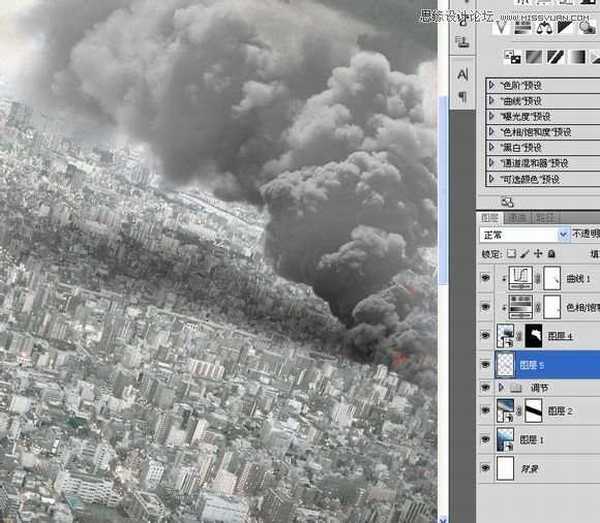The height and width of the screenshot is (523, 600).
Task: Expand the 调节 layer group
Action: coord(501,388)
